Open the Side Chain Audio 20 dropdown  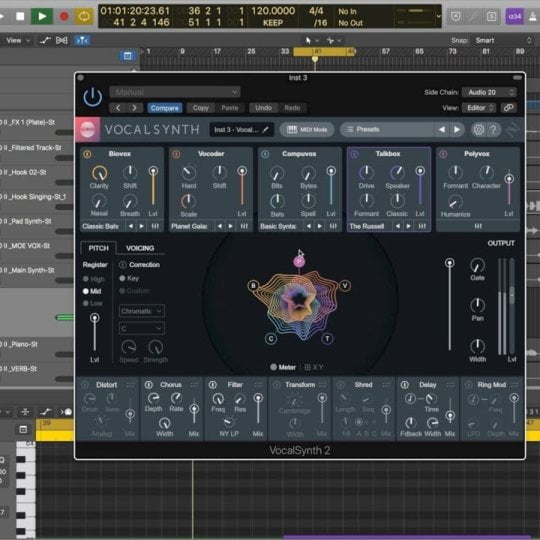coord(489,92)
